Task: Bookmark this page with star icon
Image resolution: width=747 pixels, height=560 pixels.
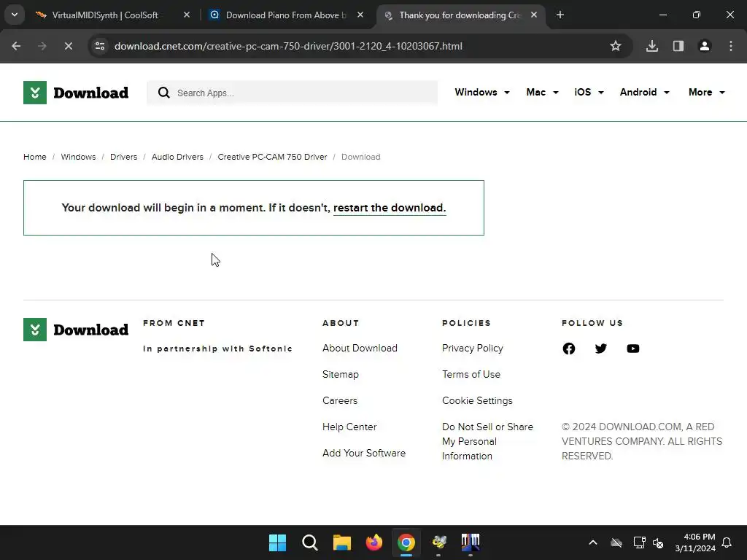Action: coord(616,46)
